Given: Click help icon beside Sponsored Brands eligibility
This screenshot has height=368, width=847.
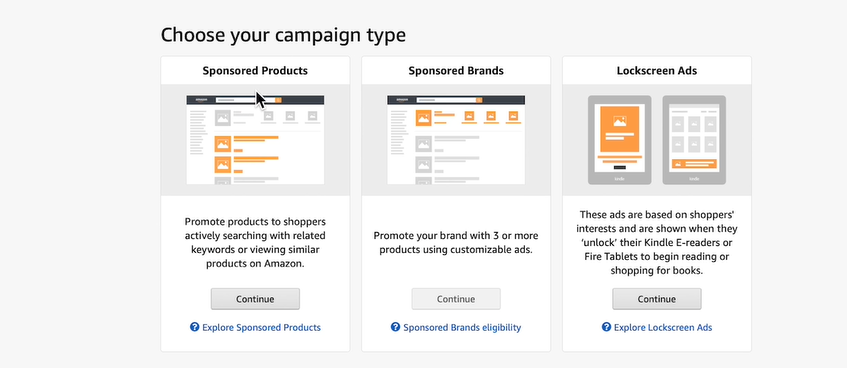Looking at the screenshot, I should 395,327.
